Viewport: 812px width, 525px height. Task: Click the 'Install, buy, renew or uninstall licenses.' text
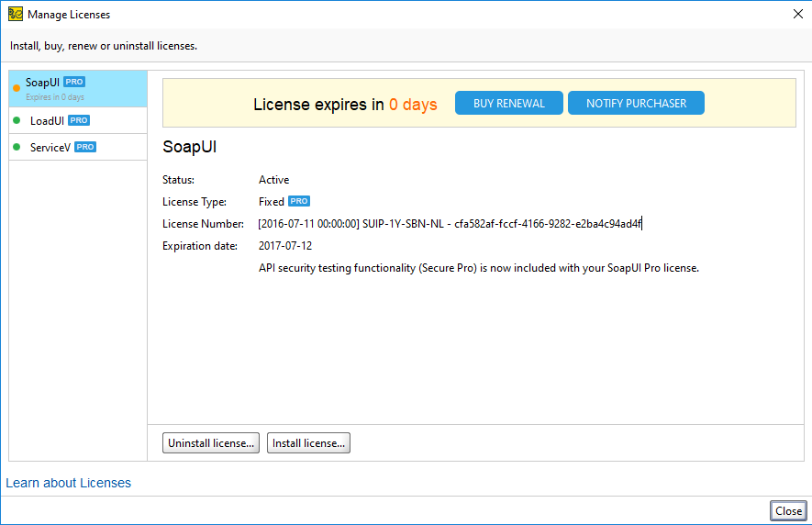click(x=104, y=46)
